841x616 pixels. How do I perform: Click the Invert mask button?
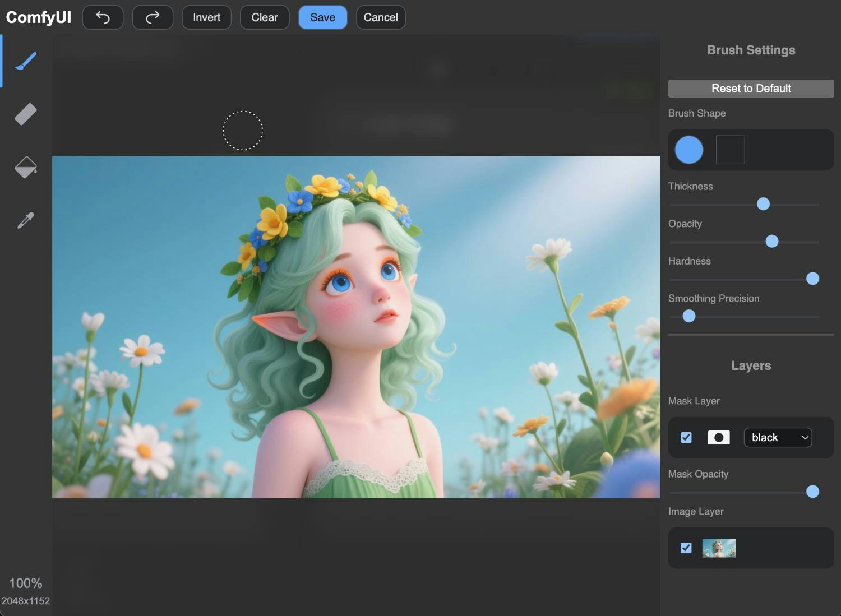pyautogui.click(x=206, y=17)
